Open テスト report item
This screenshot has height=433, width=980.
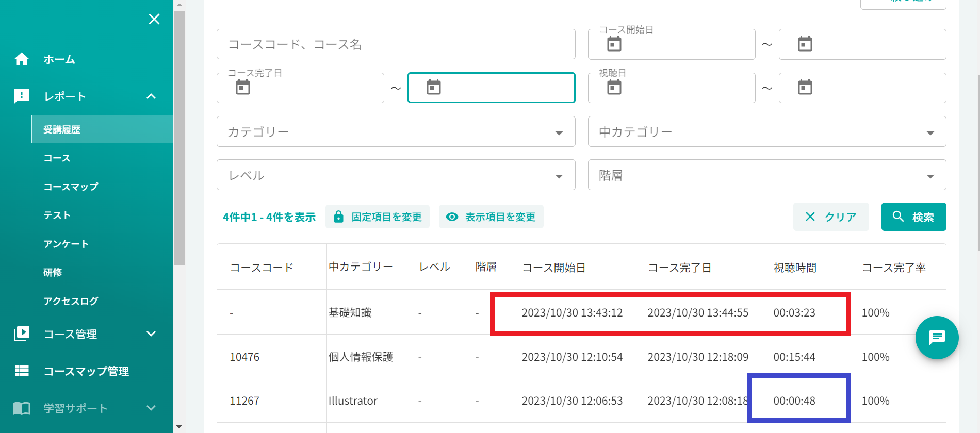[57, 215]
